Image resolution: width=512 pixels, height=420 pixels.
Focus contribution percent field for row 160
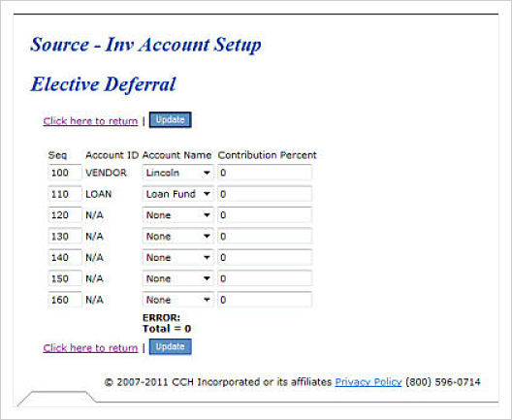point(265,300)
